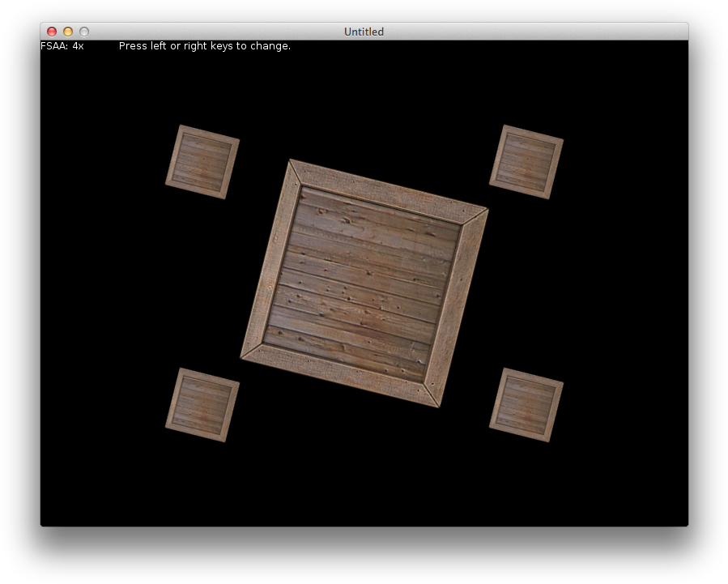Click the large wooden crate in the center
Viewport: 728px width, 584px height.
point(364,283)
